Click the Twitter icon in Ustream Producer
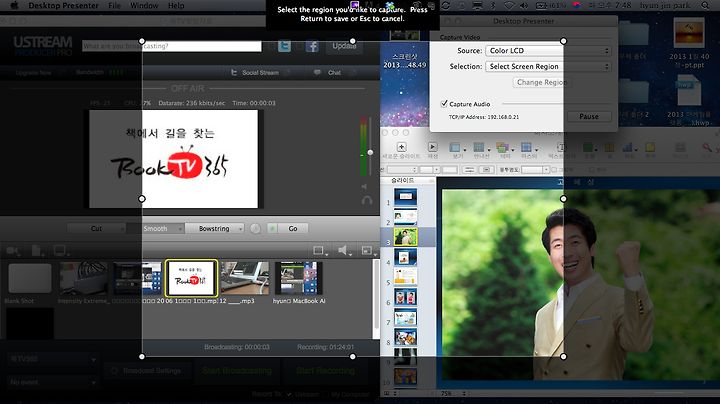The image size is (720, 404). [284, 46]
